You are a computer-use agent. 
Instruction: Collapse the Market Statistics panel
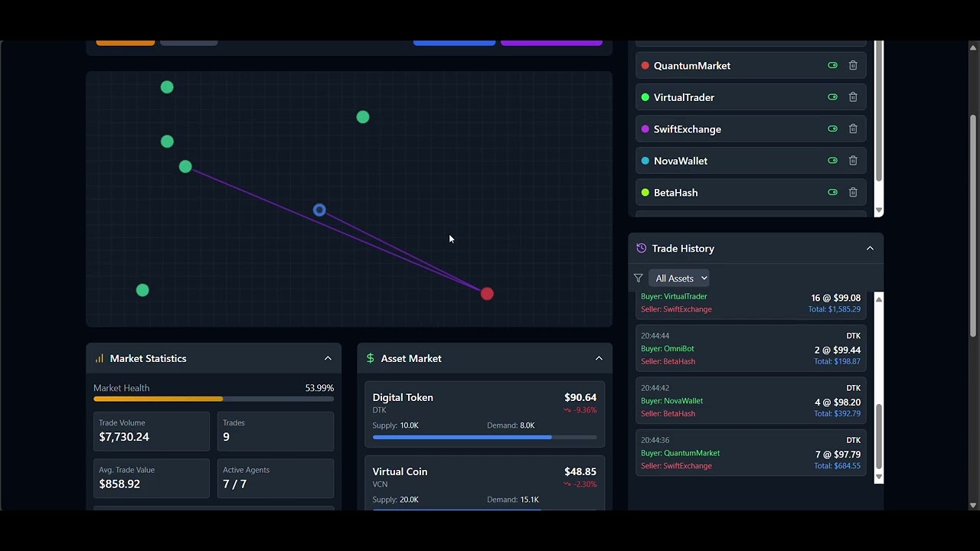click(x=328, y=358)
